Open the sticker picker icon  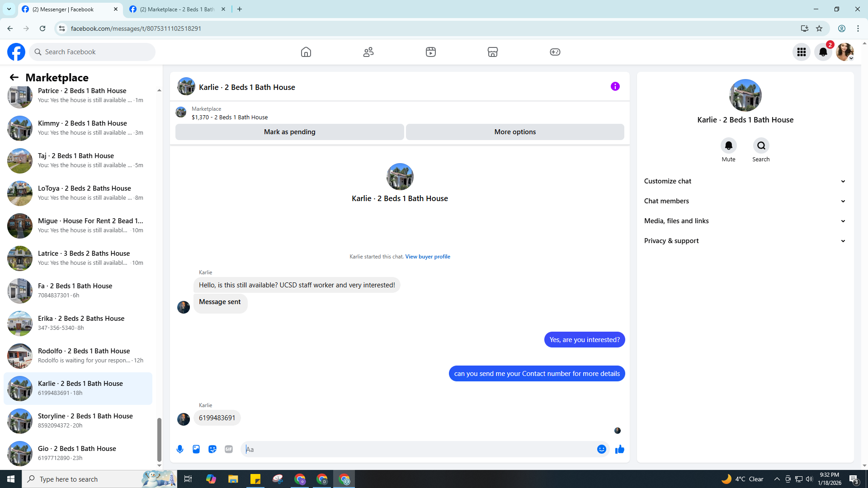pyautogui.click(x=212, y=449)
